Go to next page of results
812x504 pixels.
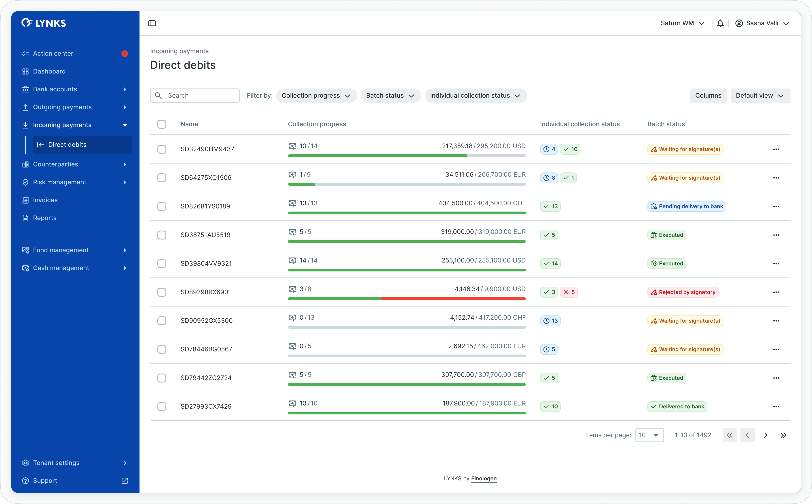(766, 435)
